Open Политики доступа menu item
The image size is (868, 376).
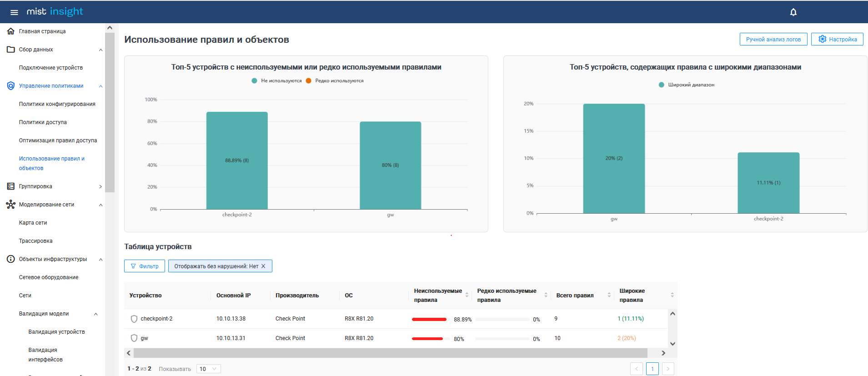(x=43, y=122)
